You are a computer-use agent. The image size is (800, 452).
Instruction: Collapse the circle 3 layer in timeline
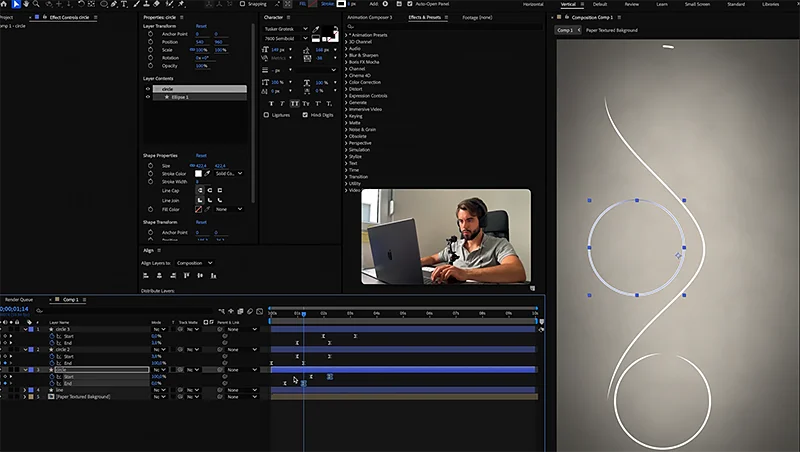[24, 329]
